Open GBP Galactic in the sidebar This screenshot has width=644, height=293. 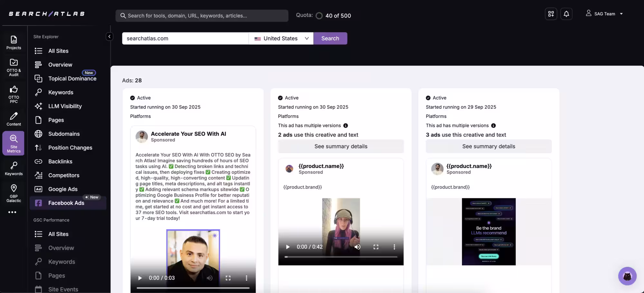14,193
